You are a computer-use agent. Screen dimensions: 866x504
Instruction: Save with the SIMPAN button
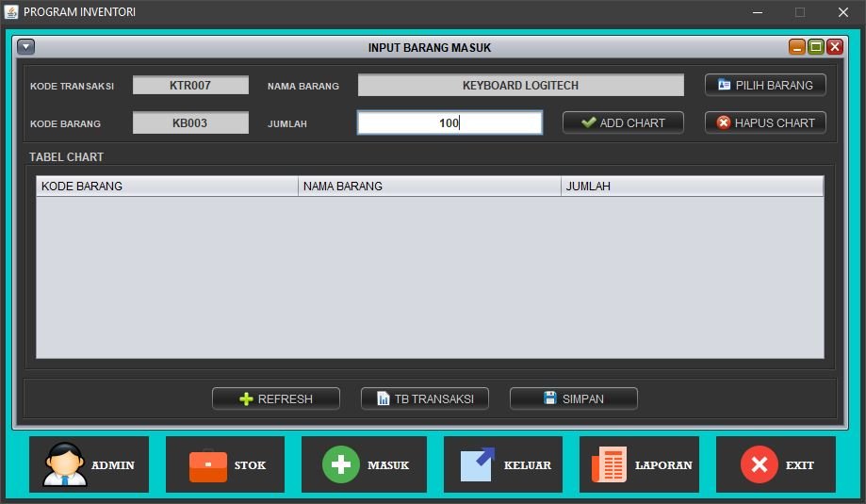click(x=573, y=398)
